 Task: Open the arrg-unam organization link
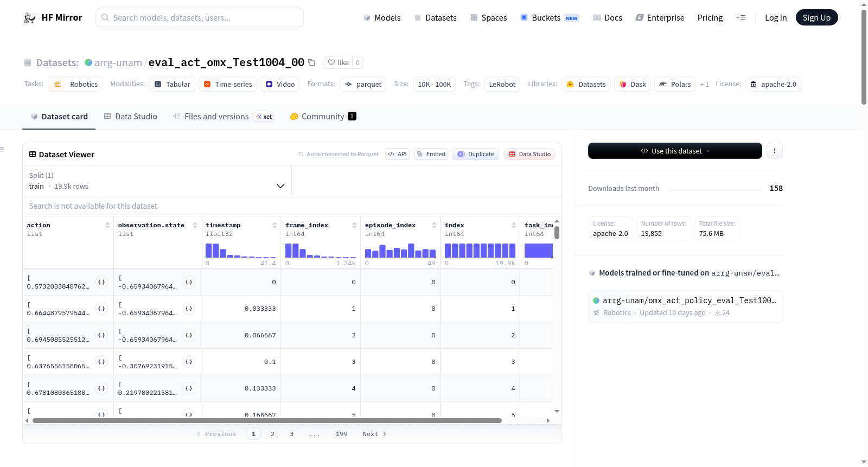click(x=118, y=62)
